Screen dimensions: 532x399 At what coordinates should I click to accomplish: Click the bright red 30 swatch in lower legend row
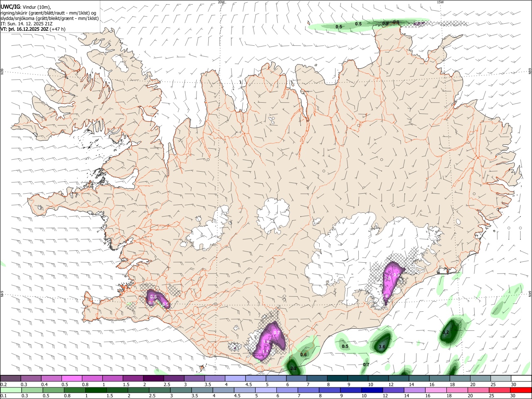coord(521,390)
